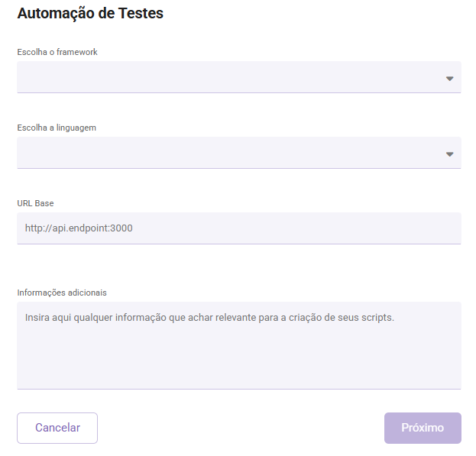Click the Cancelar button

(x=57, y=428)
